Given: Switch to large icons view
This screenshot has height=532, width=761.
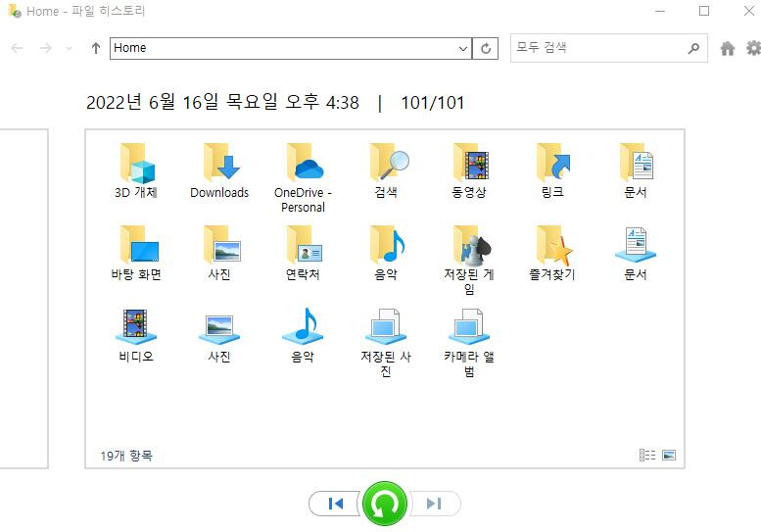Looking at the screenshot, I should pyautogui.click(x=669, y=455).
